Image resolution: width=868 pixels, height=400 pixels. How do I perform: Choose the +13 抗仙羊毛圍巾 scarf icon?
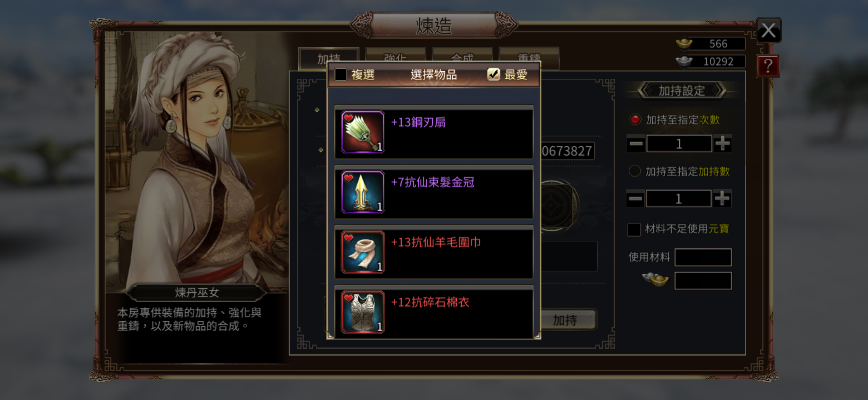coord(363,252)
